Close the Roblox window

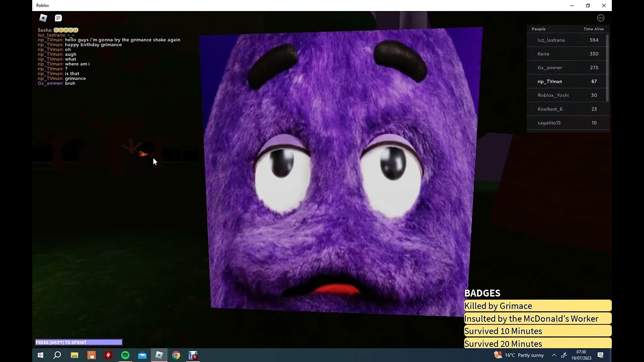click(604, 6)
